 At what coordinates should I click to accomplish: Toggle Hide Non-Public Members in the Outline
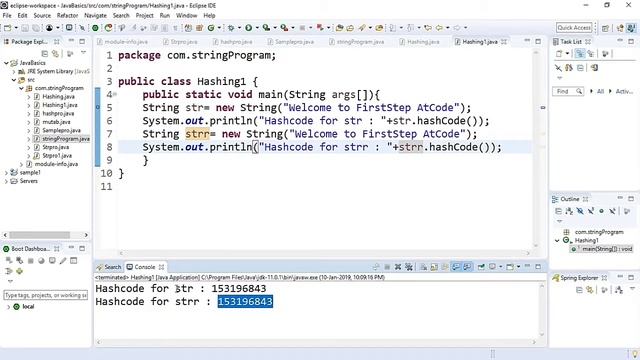coord(601,211)
